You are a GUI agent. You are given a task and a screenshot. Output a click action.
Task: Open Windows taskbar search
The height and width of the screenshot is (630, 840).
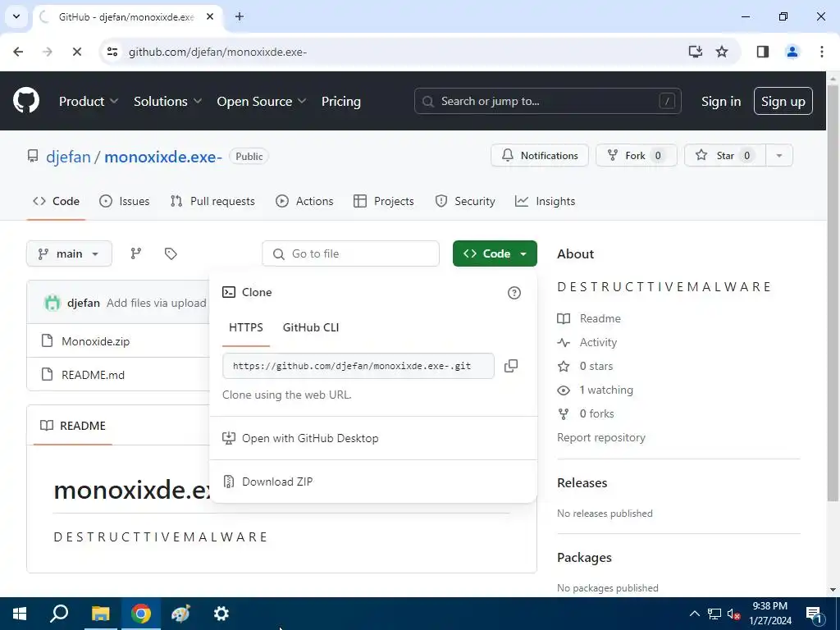pyautogui.click(x=59, y=614)
